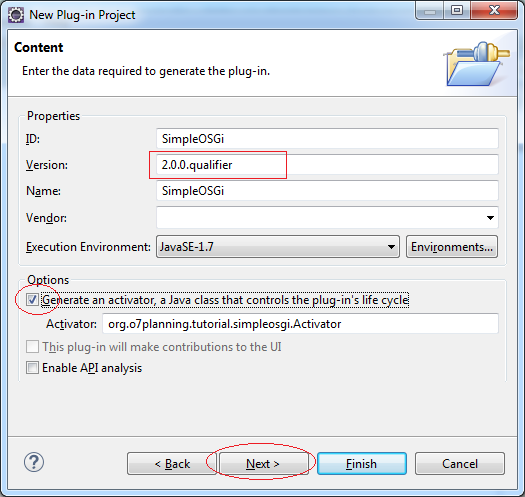Image resolution: width=525 pixels, height=497 pixels.
Task: Click the Eclipse gear icon in title bar
Action: [16, 15]
